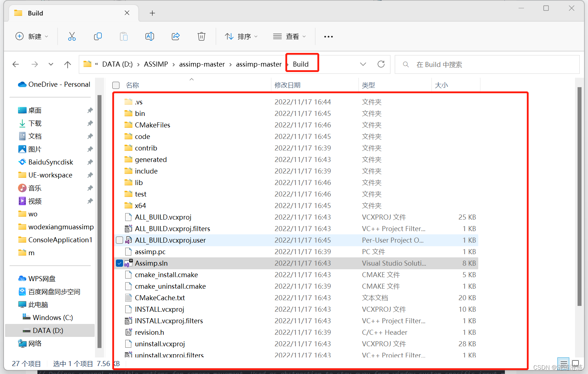Click the search box 在 Build 中搜索

pos(487,64)
